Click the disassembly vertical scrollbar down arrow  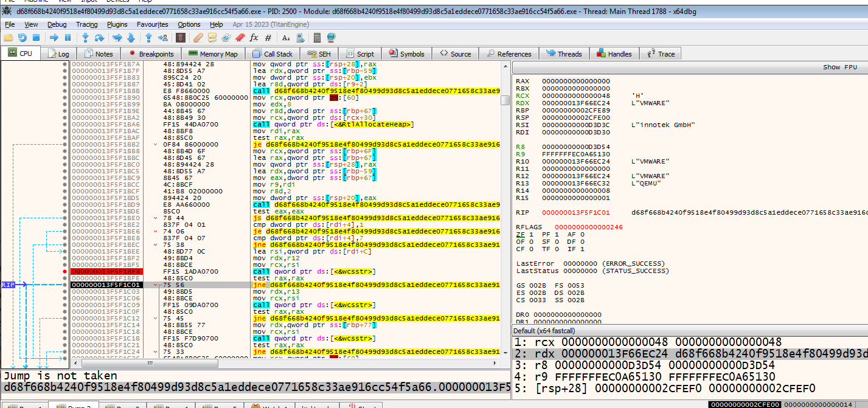coord(505,352)
